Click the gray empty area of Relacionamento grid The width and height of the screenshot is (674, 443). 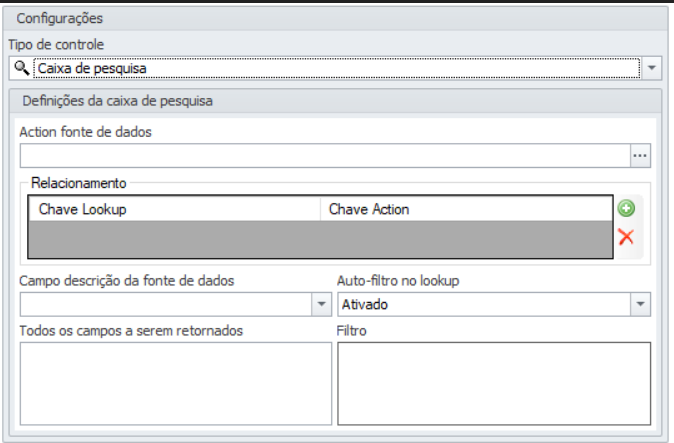click(320, 241)
